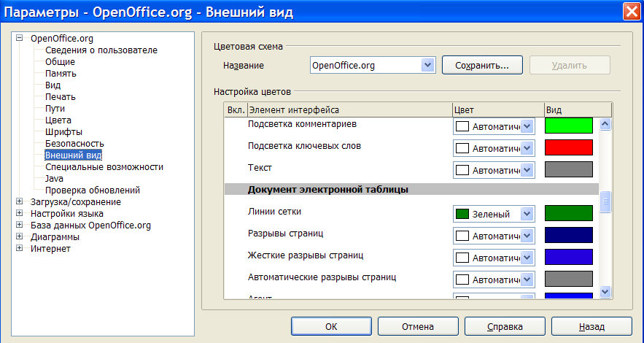Open Зеленый color dropdown for Линии сетки
Screen dimensions: 644x343
527,214
